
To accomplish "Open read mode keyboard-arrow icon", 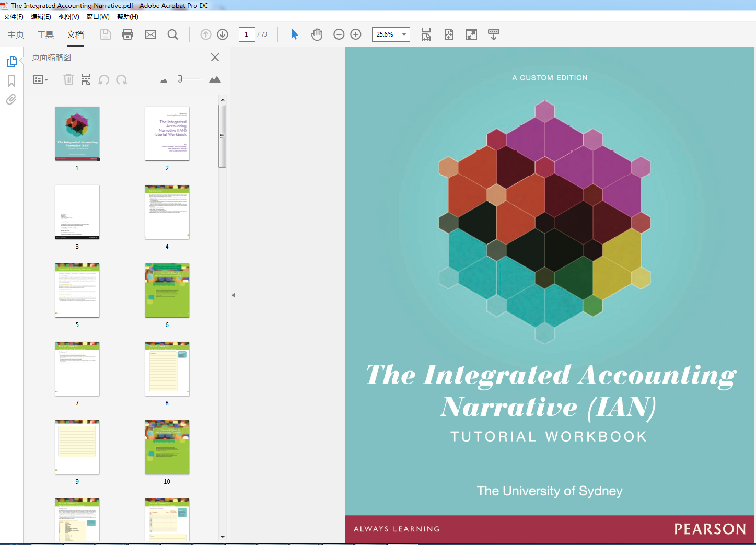I will point(494,34).
